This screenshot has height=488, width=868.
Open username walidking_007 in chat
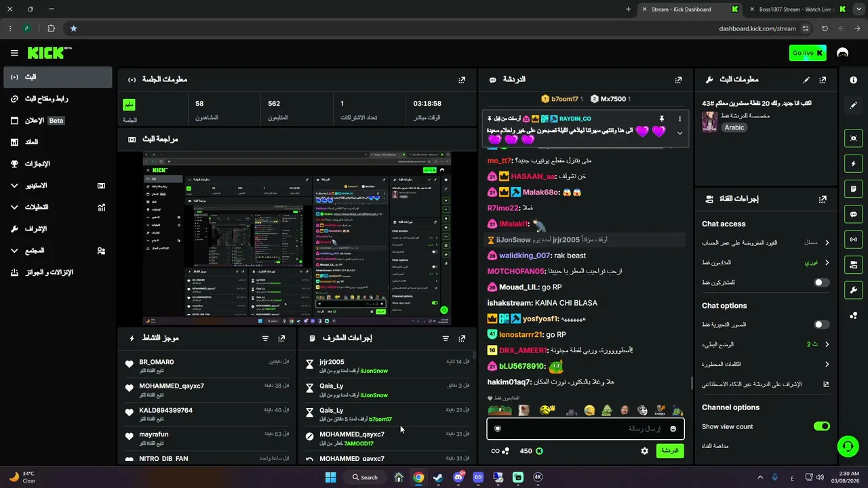coord(525,256)
